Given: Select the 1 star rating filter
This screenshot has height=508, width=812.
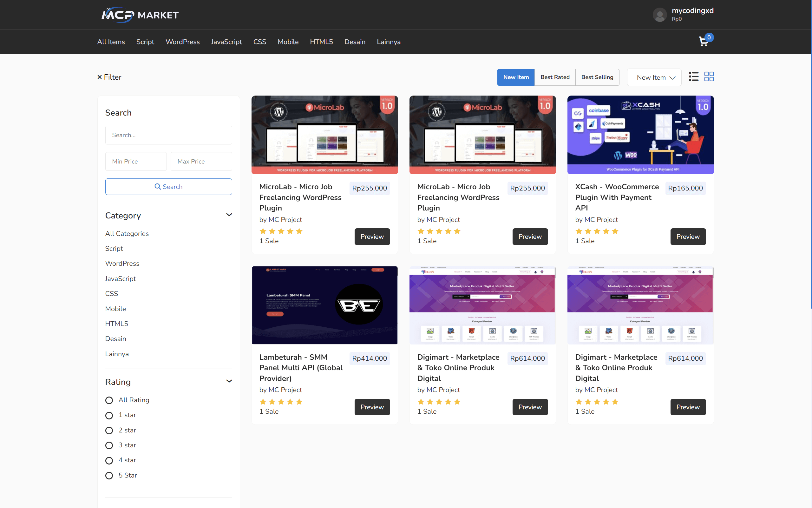Looking at the screenshot, I should (x=109, y=415).
